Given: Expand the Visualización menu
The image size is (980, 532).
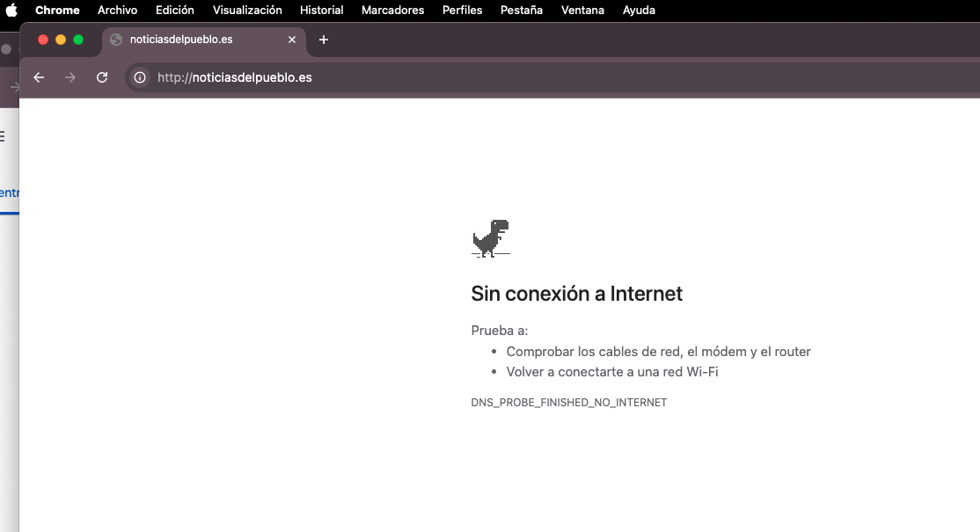Looking at the screenshot, I should click(247, 11).
